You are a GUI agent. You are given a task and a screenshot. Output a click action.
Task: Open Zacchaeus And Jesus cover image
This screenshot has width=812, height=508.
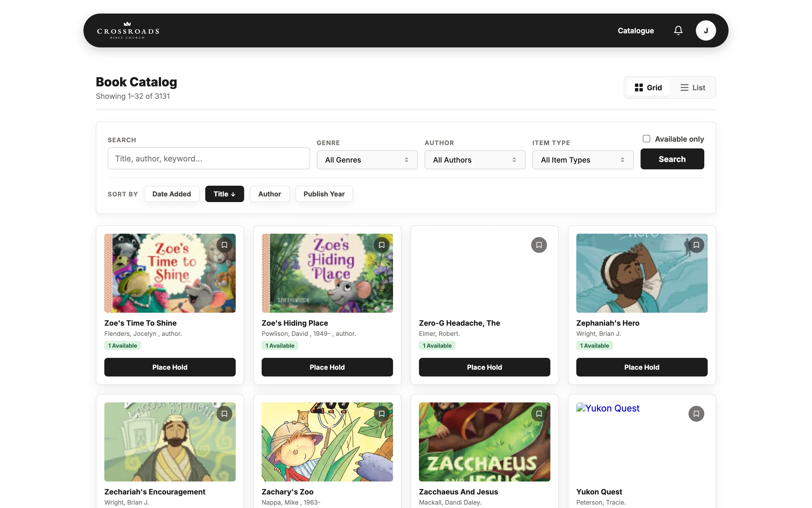[x=484, y=442]
